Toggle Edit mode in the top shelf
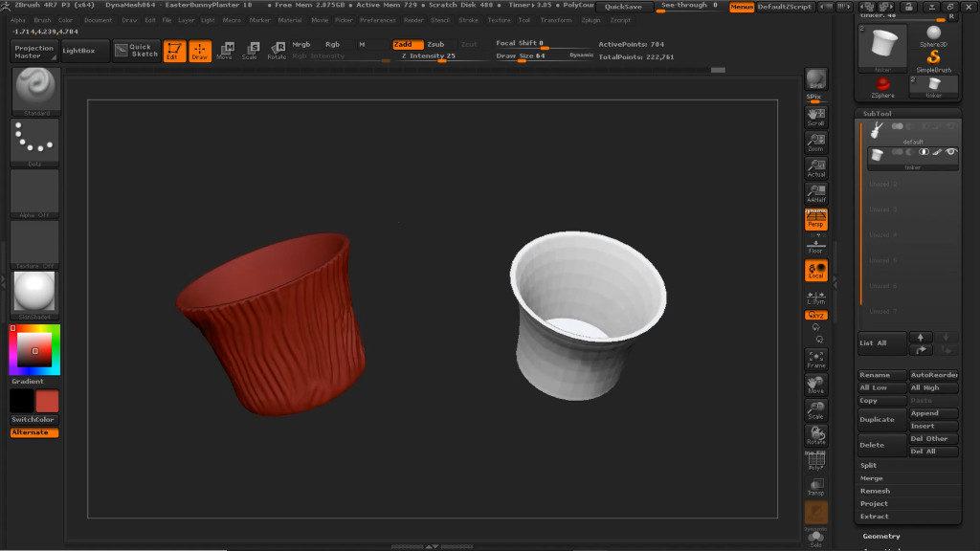Viewport: 980px width, 551px height. (174, 51)
